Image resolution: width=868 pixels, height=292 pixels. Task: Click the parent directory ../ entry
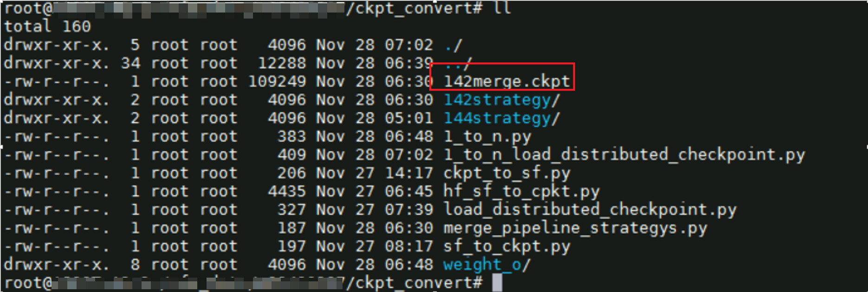[458, 63]
